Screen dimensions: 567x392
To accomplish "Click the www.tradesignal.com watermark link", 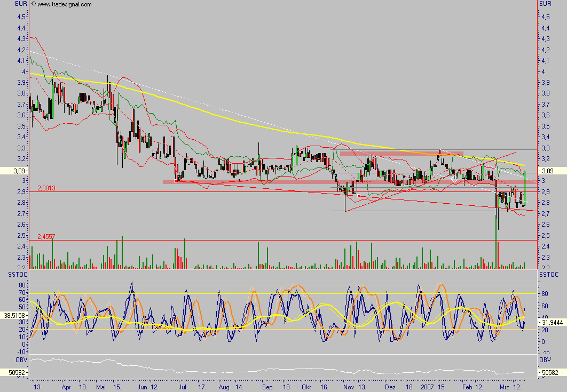I will click(65, 4).
